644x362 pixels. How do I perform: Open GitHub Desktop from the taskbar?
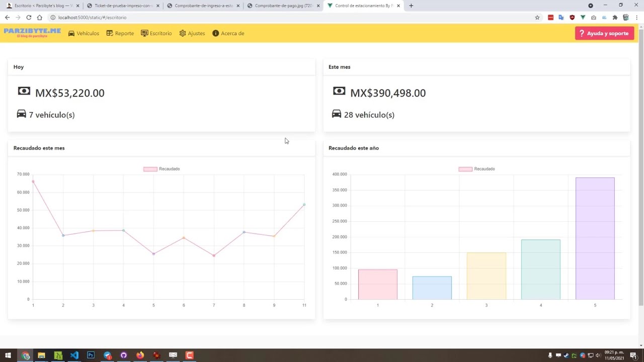tap(124, 355)
